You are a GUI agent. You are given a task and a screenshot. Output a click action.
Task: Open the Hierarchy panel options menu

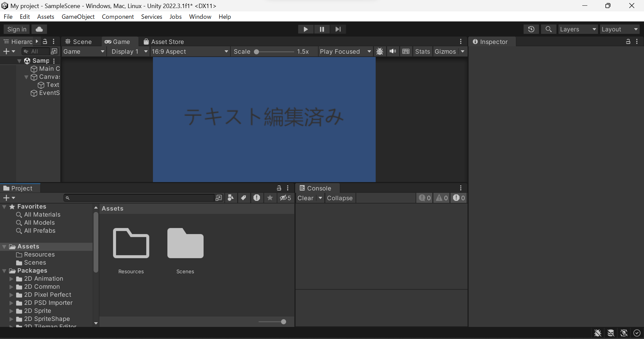54,42
